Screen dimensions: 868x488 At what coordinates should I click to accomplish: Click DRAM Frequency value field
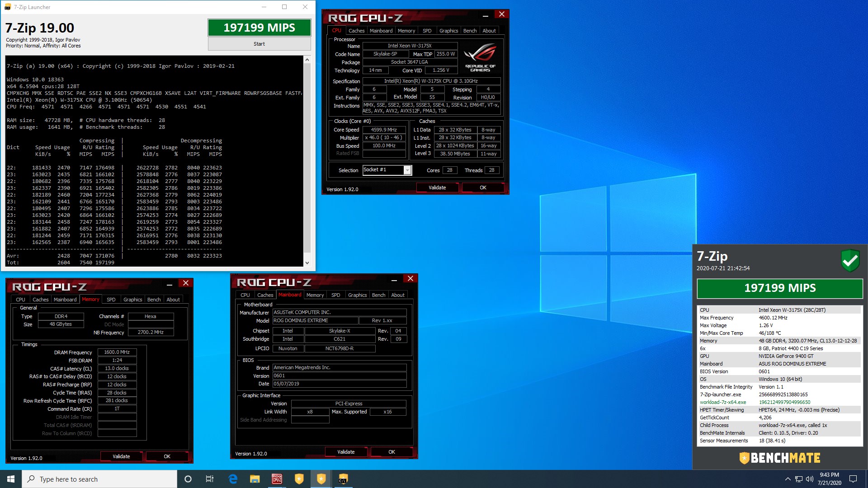(117, 352)
